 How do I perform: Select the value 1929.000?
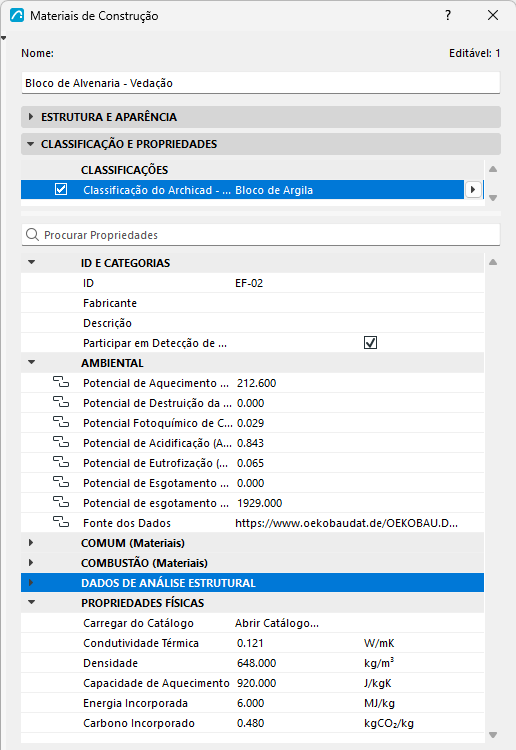tap(259, 503)
